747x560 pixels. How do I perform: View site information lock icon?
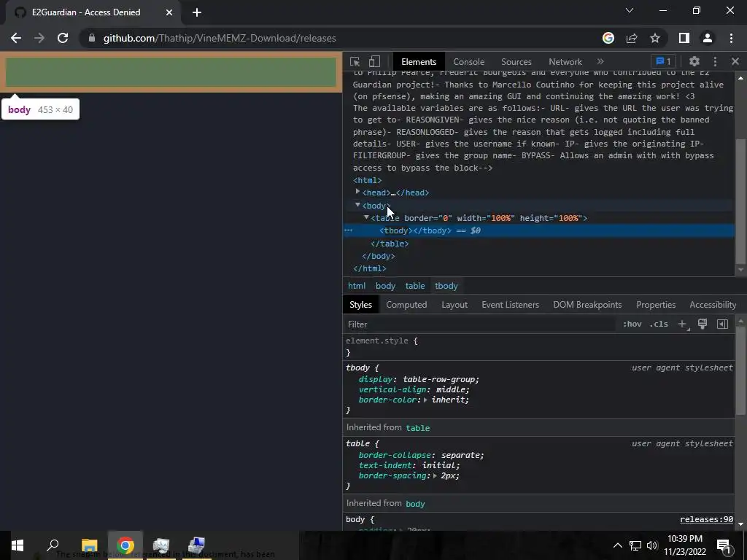92,38
